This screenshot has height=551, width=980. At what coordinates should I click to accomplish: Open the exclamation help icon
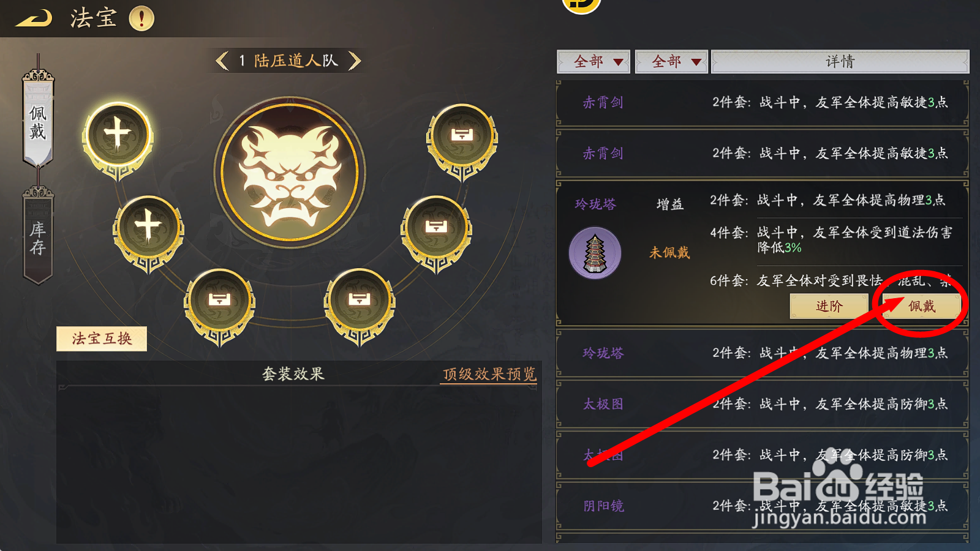pyautogui.click(x=141, y=18)
